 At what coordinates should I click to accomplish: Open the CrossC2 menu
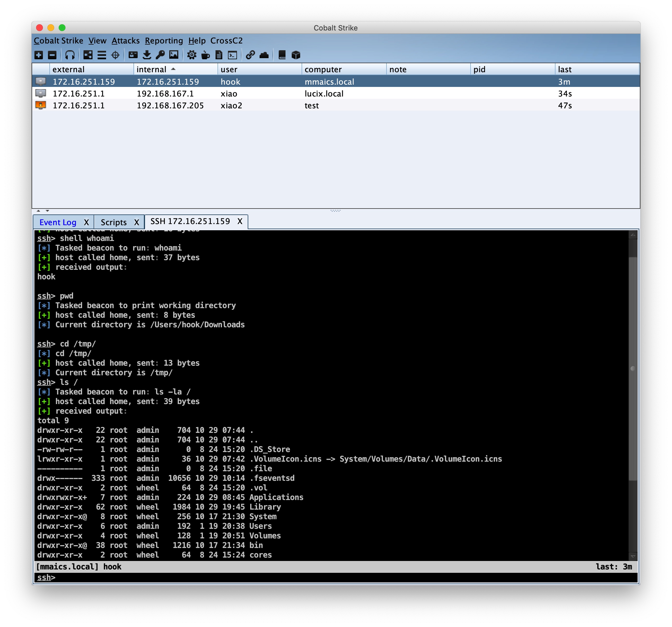[x=226, y=41]
